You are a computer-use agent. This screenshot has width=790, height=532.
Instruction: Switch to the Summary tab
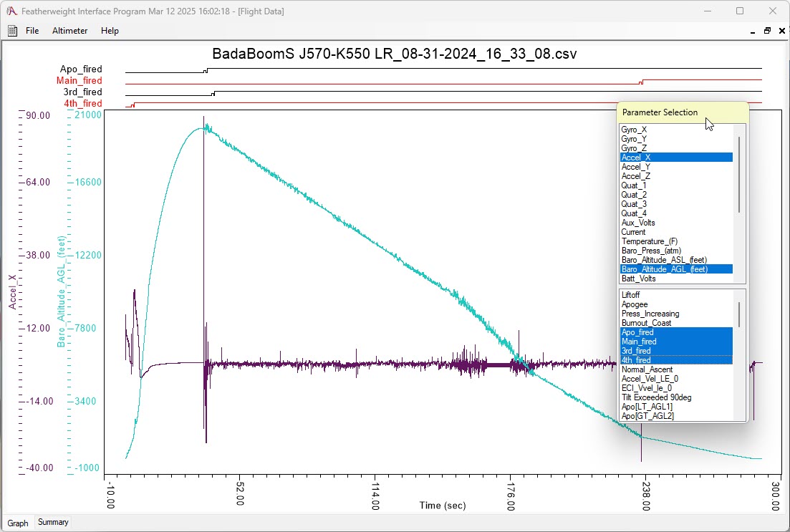[53, 523]
